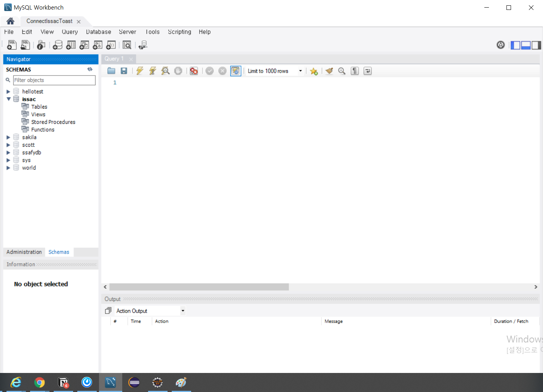Execute statement under cursor icon
Image resolution: width=543 pixels, height=392 pixels.
[x=153, y=71]
